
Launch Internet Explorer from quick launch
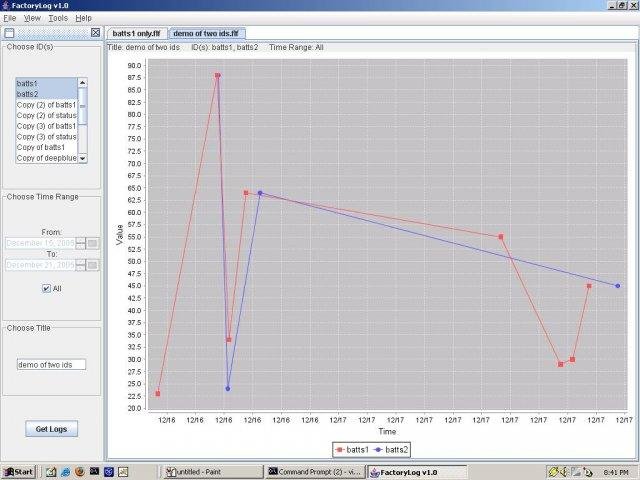[65, 472]
